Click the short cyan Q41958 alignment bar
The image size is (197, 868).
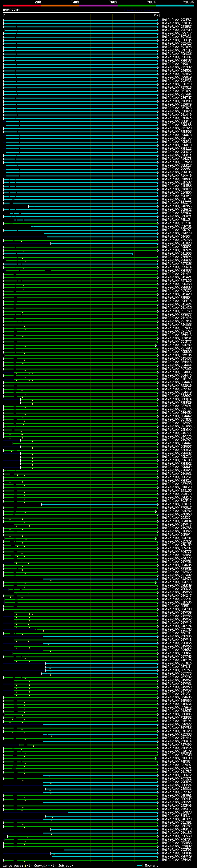(68, 254)
